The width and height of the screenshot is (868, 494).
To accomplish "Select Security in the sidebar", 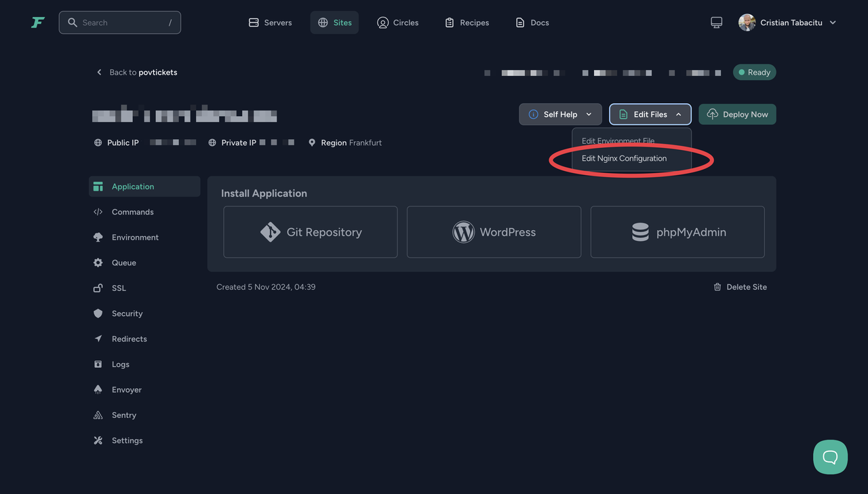I will 144,313.
